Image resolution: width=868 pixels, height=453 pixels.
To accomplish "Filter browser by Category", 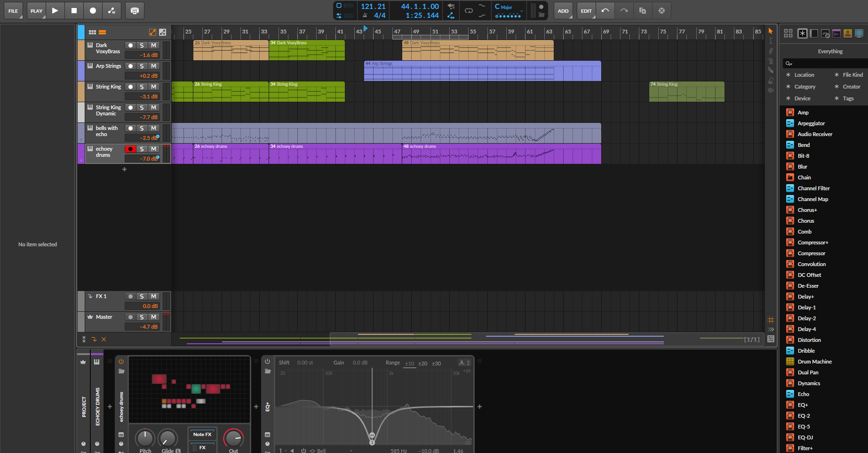I will point(804,87).
